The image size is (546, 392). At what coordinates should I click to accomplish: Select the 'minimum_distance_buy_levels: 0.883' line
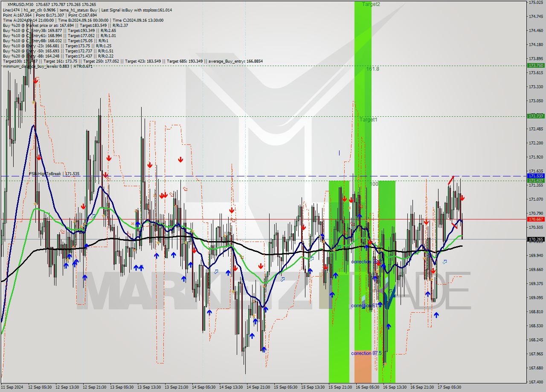[47, 66]
